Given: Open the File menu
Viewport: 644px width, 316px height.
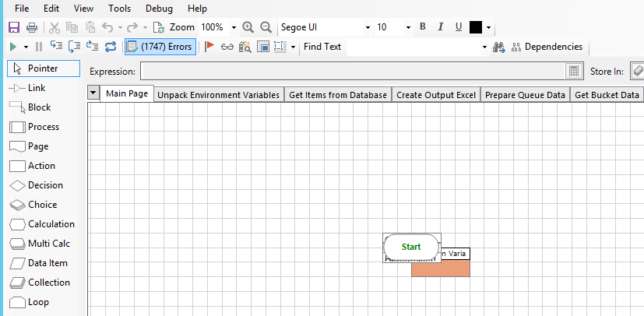Looking at the screenshot, I should click(x=22, y=9).
